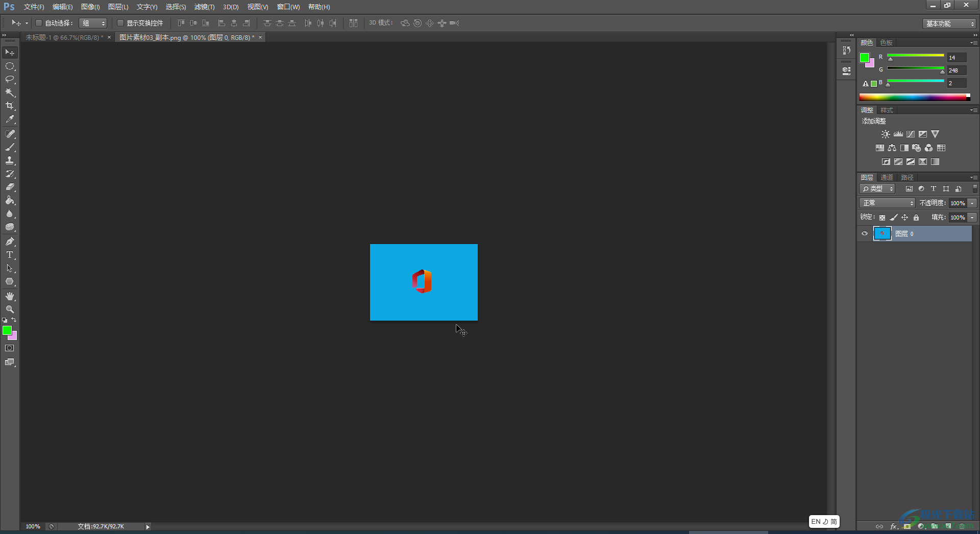The height and width of the screenshot is (534, 980).
Task: Expand the status bar info arrow
Action: click(x=148, y=527)
